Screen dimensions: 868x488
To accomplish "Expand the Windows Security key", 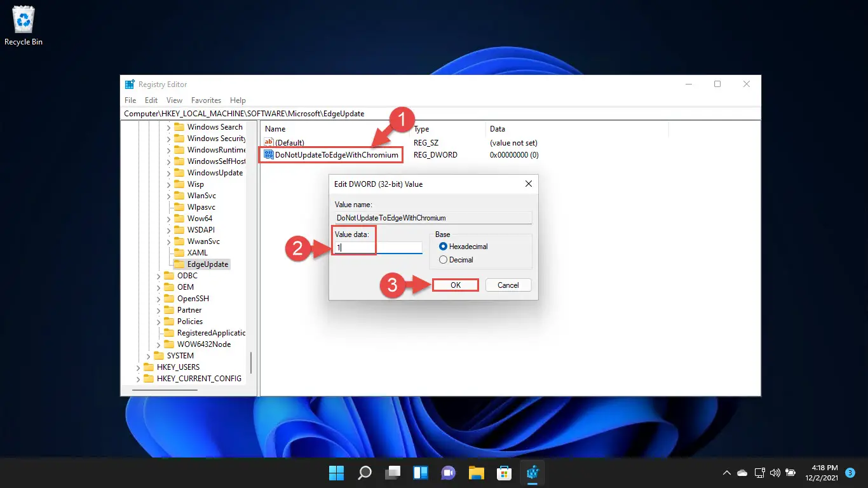I will click(x=168, y=139).
